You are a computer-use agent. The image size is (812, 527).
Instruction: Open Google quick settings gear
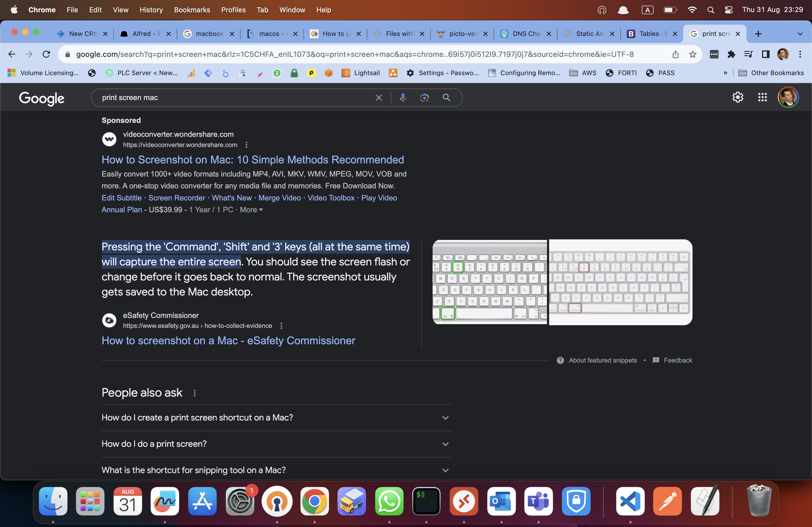pyautogui.click(x=738, y=97)
